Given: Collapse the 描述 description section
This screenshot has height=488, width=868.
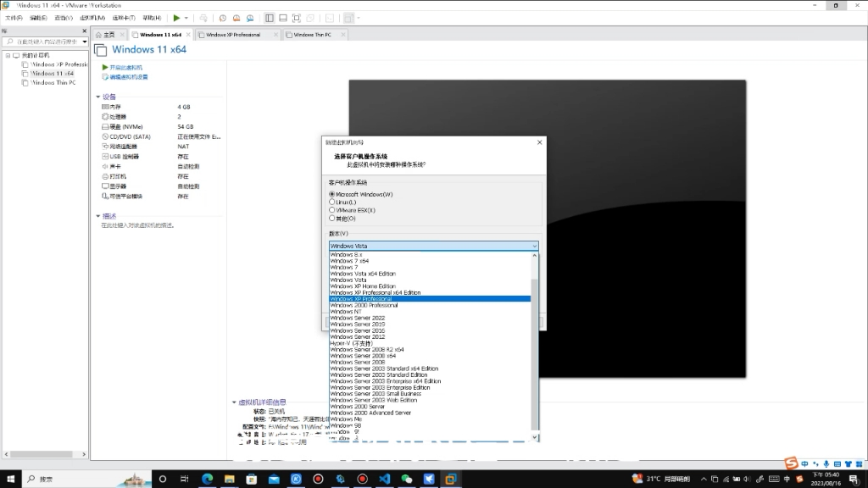Looking at the screenshot, I should pyautogui.click(x=100, y=216).
